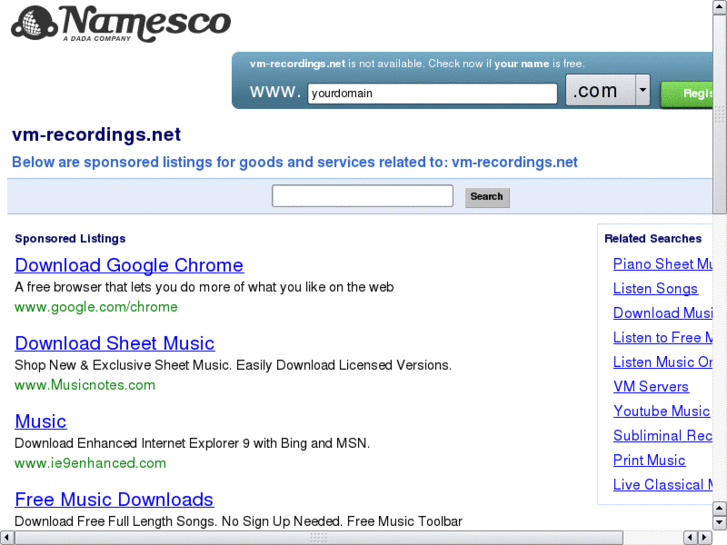Image resolution: width=727 pixels, height=545 pixels.
Task: Click 'Below are sponsored listings' subtitle text
Action: [295, 162]
